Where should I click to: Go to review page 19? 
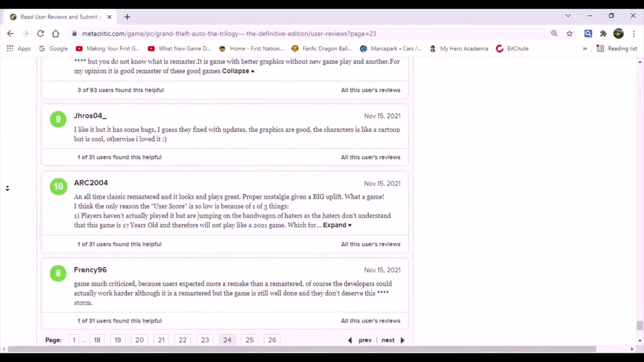click(x=118, y=340)
